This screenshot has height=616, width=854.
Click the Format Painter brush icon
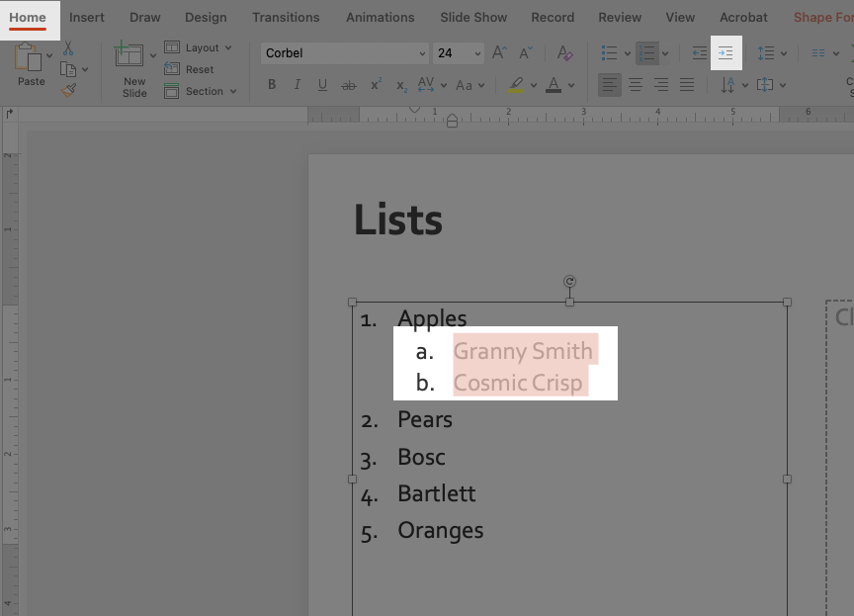68,90
